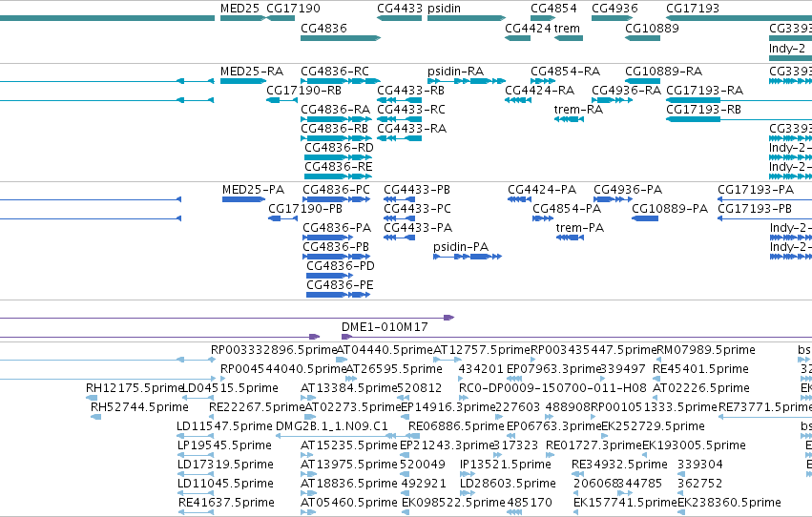Select the psidin gene label
The image size is (812, 517).
pos(444,9)
